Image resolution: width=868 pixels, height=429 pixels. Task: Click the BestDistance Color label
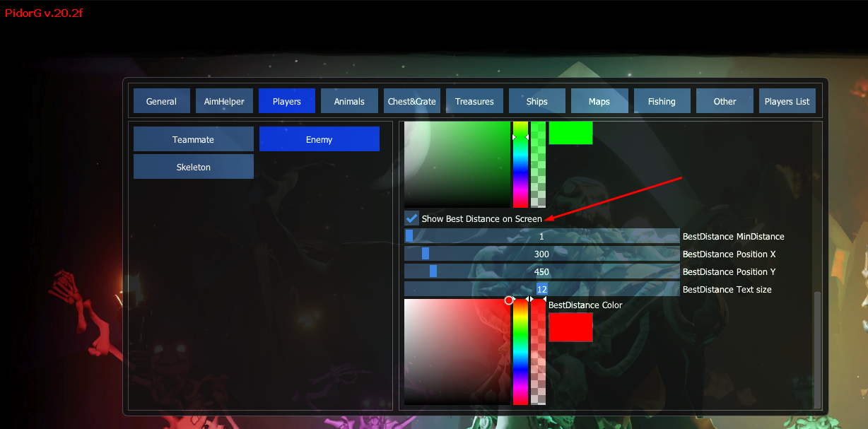click(585, 305)
